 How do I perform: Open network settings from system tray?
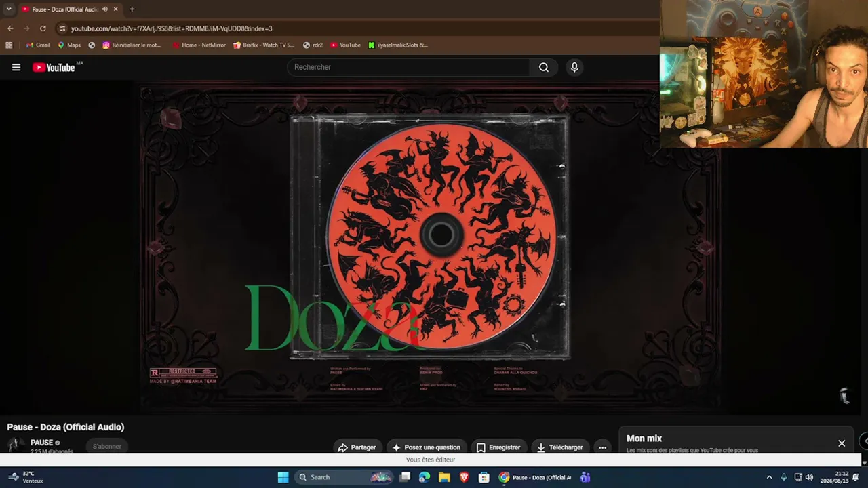798,477
